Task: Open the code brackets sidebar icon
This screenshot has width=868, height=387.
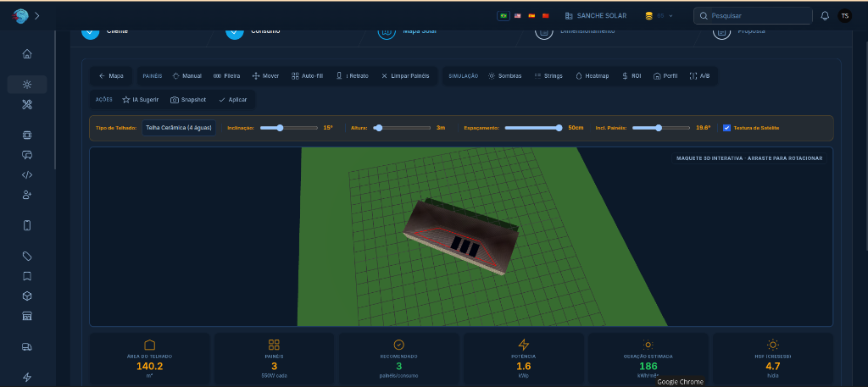Action: [27, 174]
